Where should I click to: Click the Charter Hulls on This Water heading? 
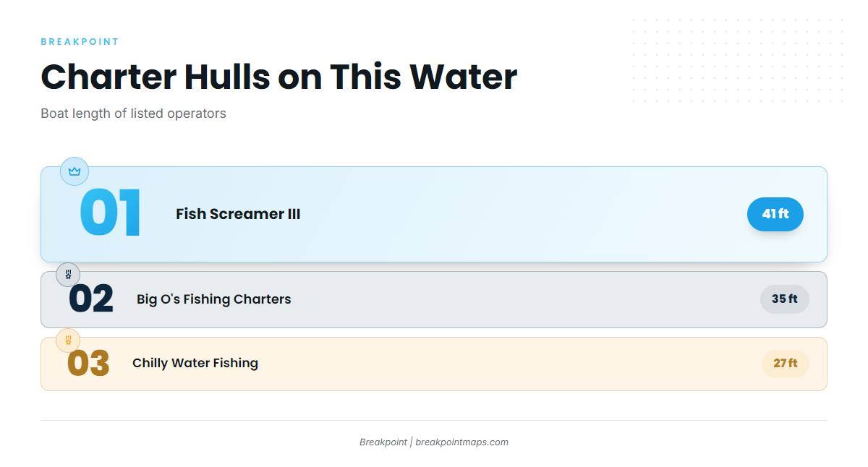pyautogui.click(x=279, y=77)
